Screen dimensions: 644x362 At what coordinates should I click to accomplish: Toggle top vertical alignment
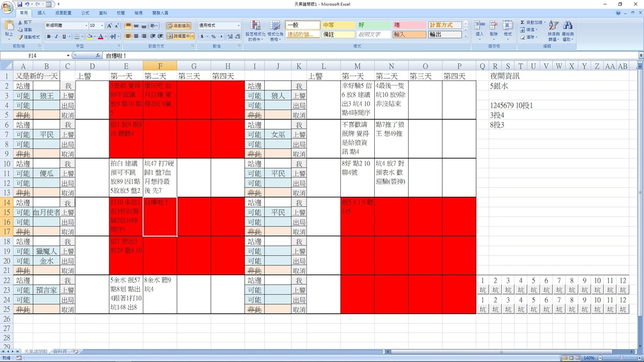coord(128,25)
